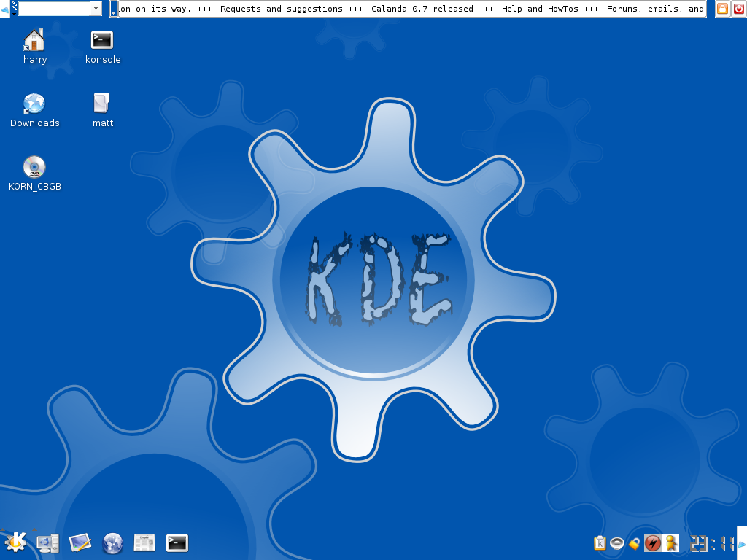Image resolution: width=747 pixels, height=560 pixels.
Task: Open the KDE K menu
Action: pos(15,542)
